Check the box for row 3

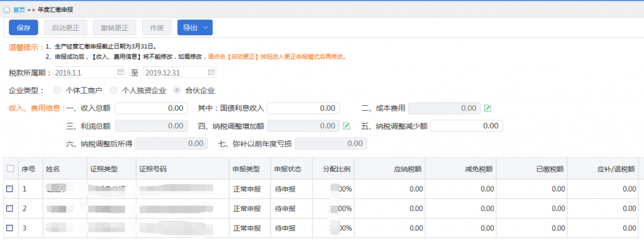(10, 227)
